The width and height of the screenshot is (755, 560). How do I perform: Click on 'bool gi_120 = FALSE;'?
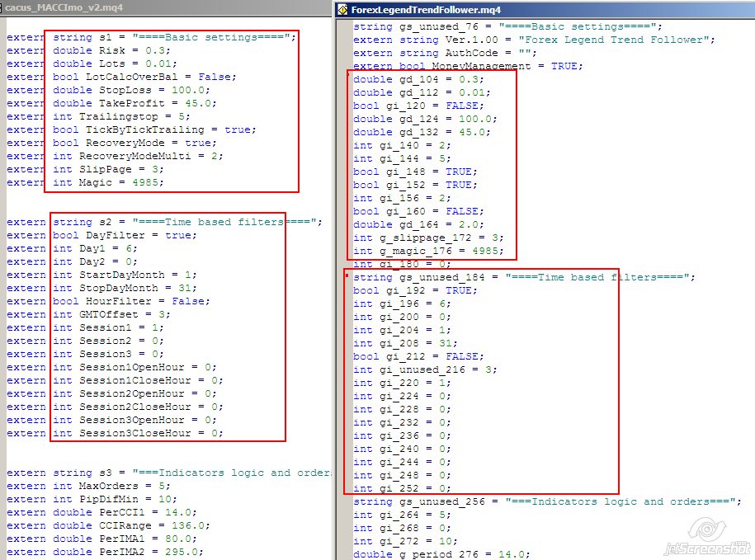point(418,106)
